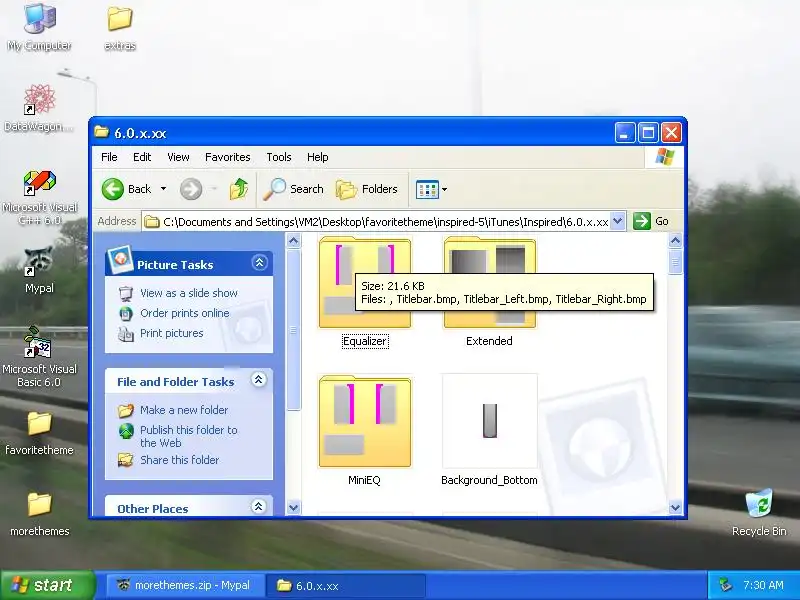This screenshot has width=800, height=600.
Task: Switch to morethemes.zip - Mypal taskbar button
Action: coord(184,585)
